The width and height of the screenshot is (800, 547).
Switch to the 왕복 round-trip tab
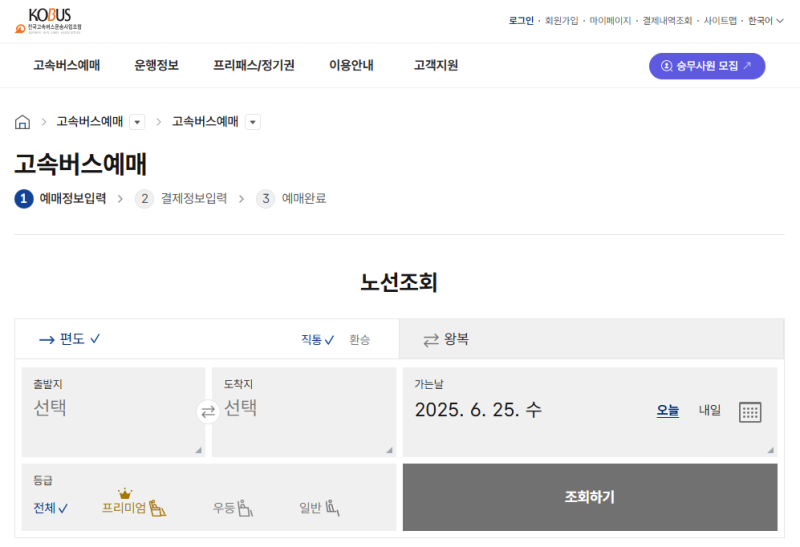point(591,339)
